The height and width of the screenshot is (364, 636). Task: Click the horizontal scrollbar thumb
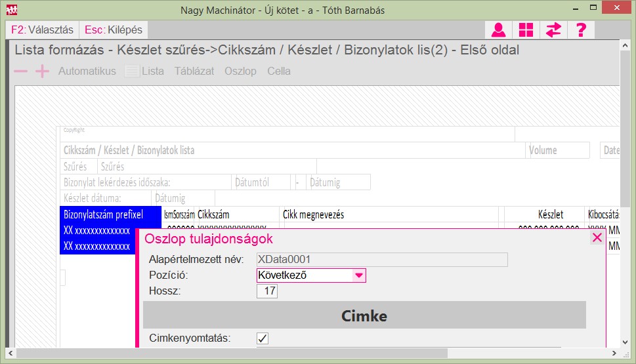(x=232, y=353)
